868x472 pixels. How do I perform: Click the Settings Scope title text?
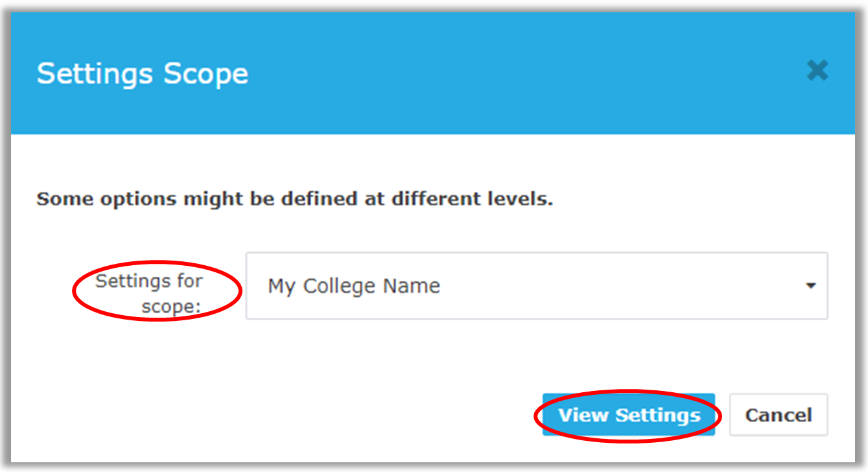click(143, 73)
